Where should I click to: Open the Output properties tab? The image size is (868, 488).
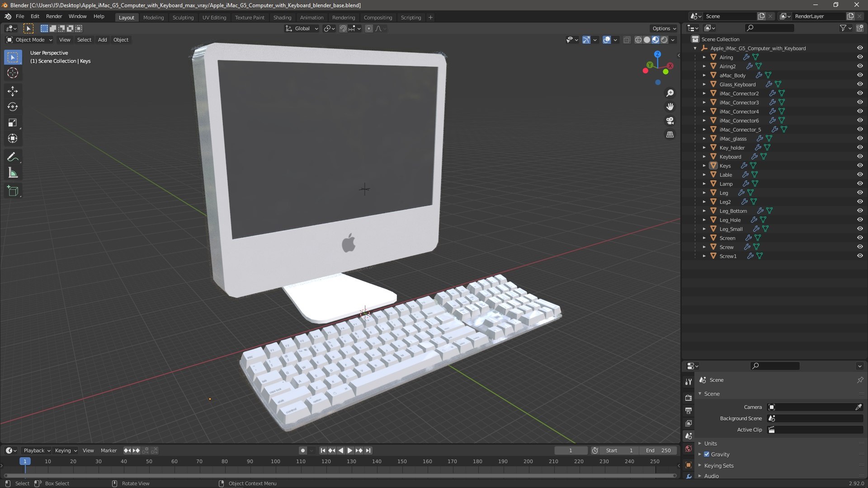(689, 411)
